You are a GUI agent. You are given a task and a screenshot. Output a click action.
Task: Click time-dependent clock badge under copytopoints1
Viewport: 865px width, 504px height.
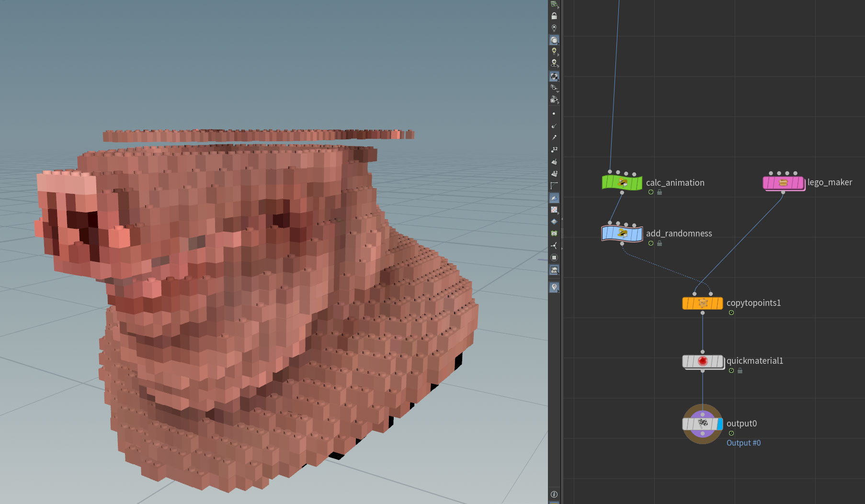731,313
